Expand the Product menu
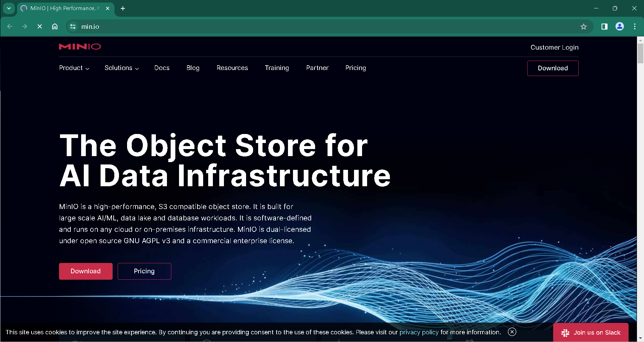The height and width of the screenshot is (342, 644). coord(74,68)
